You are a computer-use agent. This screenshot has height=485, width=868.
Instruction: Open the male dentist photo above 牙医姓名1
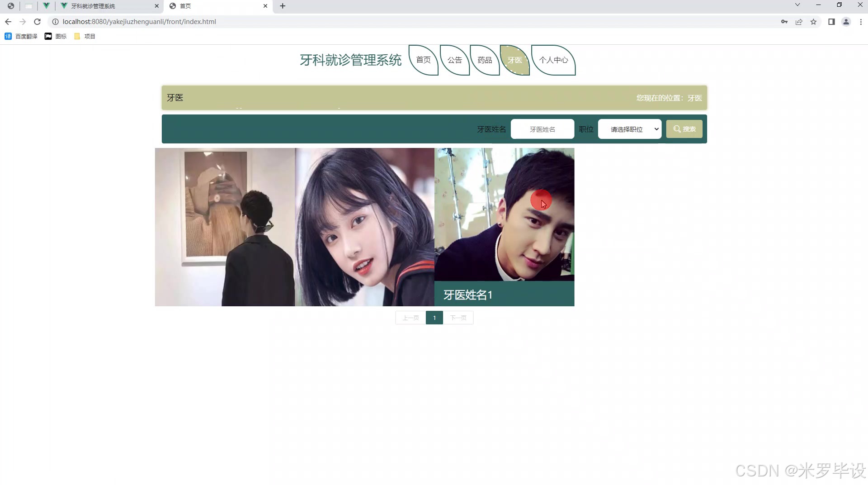pos(505,214)
